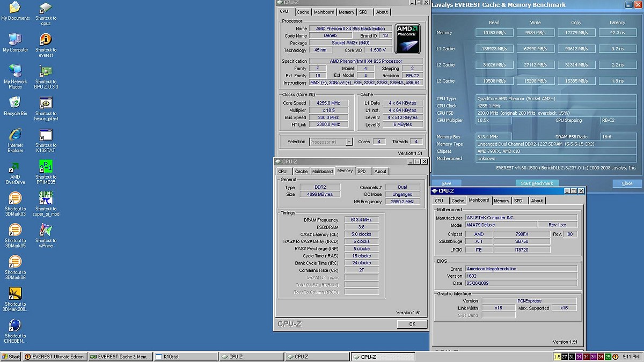Launch the super_pi_mod shortcut
The height and width of the screenshot is (362, 644).
(x=46, y=198)
